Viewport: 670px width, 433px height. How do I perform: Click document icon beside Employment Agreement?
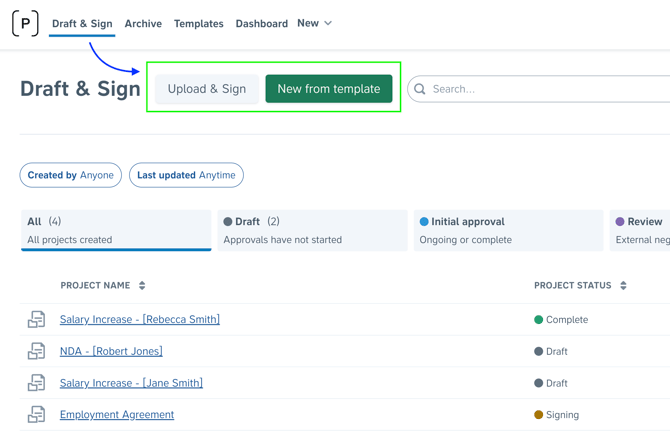coord(36,415)
